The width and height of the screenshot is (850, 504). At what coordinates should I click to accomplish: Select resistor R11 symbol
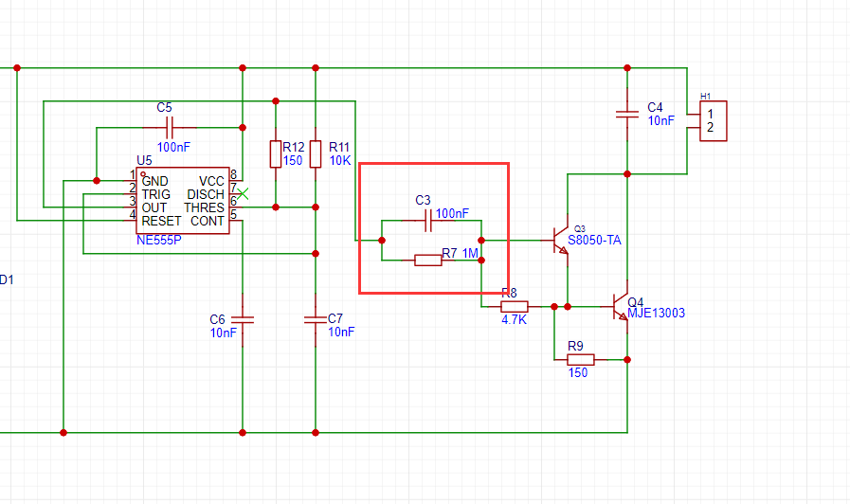[x=316, y=153]
